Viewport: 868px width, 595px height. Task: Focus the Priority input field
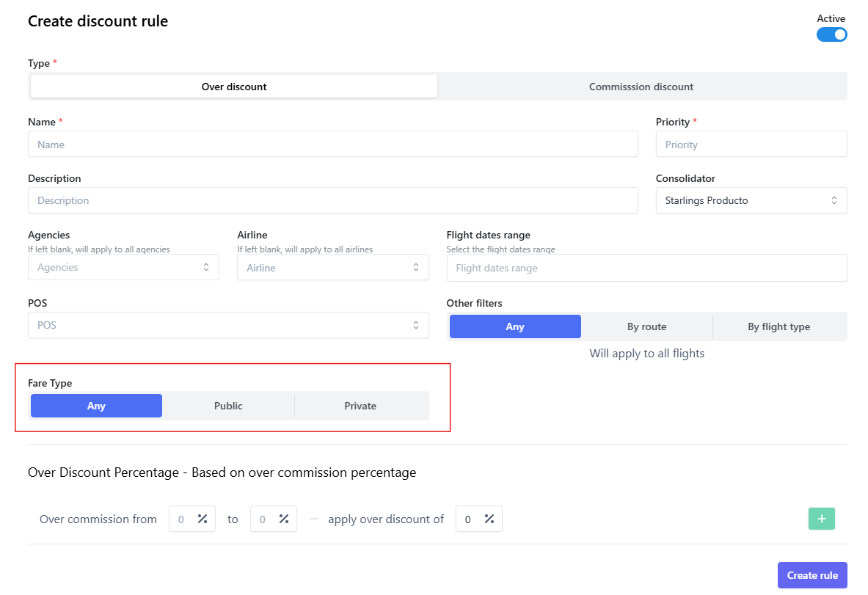(751, 145)
